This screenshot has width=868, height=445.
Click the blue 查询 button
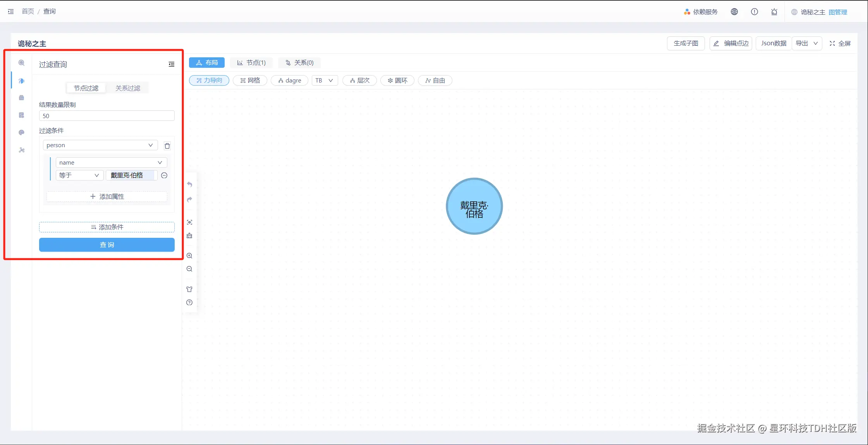click(x=107, y=245)
